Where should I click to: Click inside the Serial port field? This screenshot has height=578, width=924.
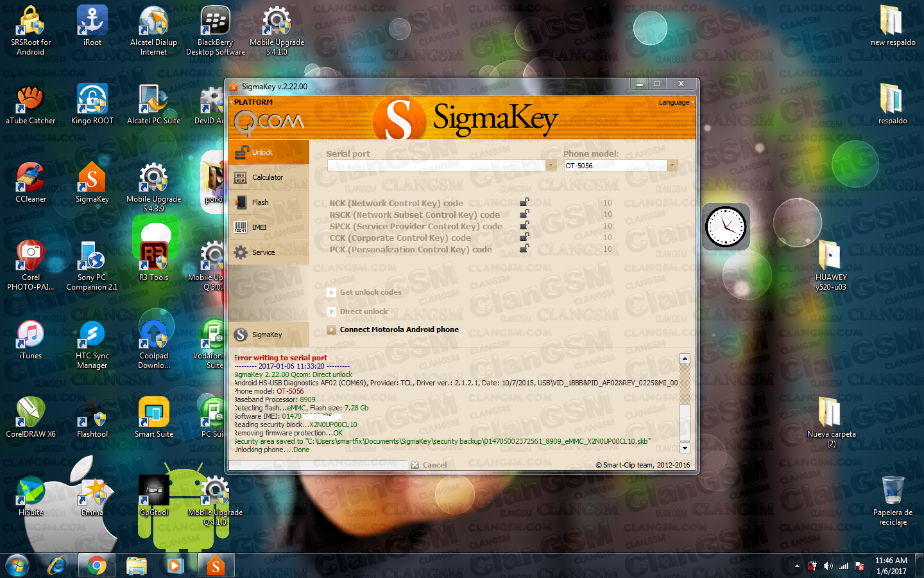[436, 166]
